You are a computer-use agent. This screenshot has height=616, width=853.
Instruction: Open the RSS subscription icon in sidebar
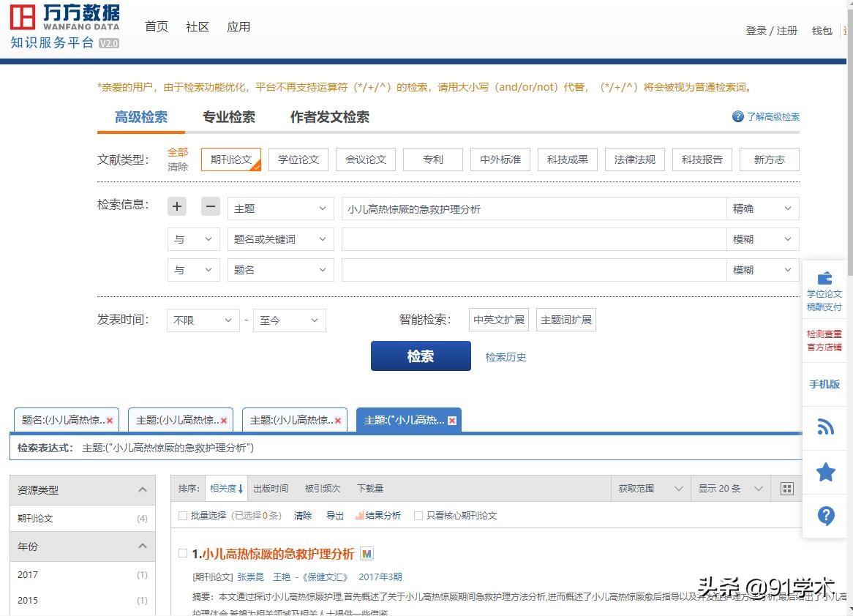(825, 427)
